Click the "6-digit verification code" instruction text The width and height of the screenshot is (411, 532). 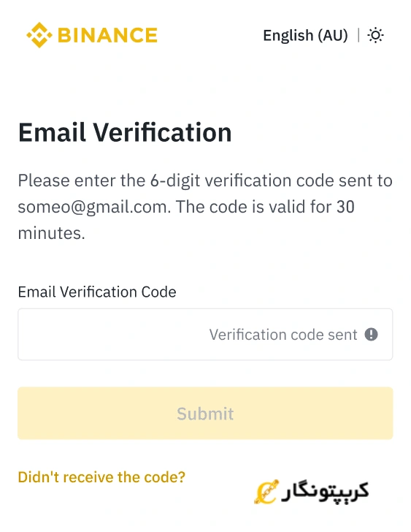[220, 180]
